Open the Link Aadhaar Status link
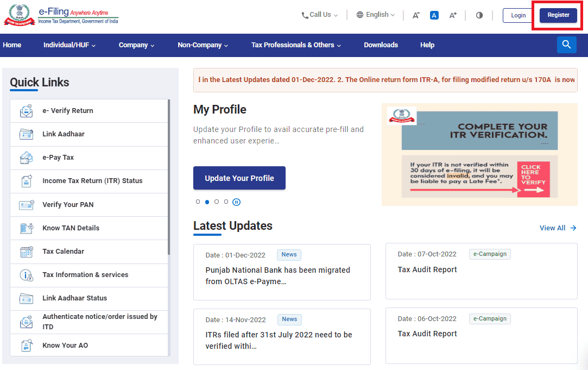Screen dimensions: 588x370 tap(89, 298)
